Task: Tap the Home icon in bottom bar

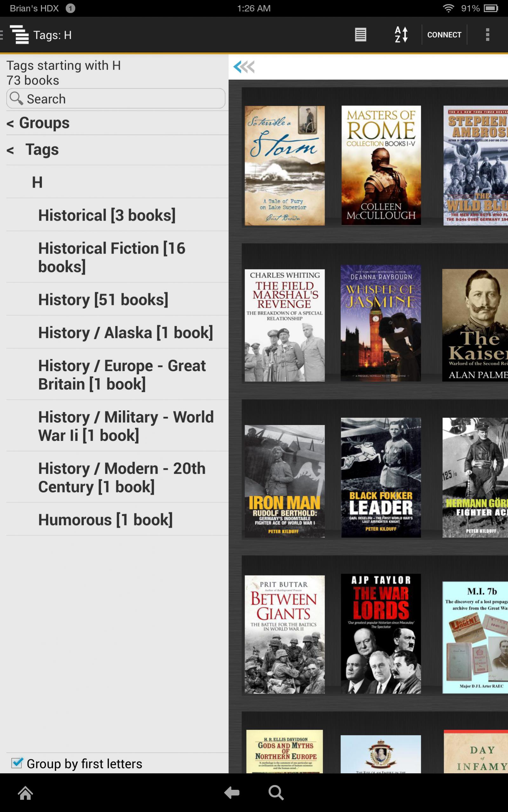Action: click(25, 793)
